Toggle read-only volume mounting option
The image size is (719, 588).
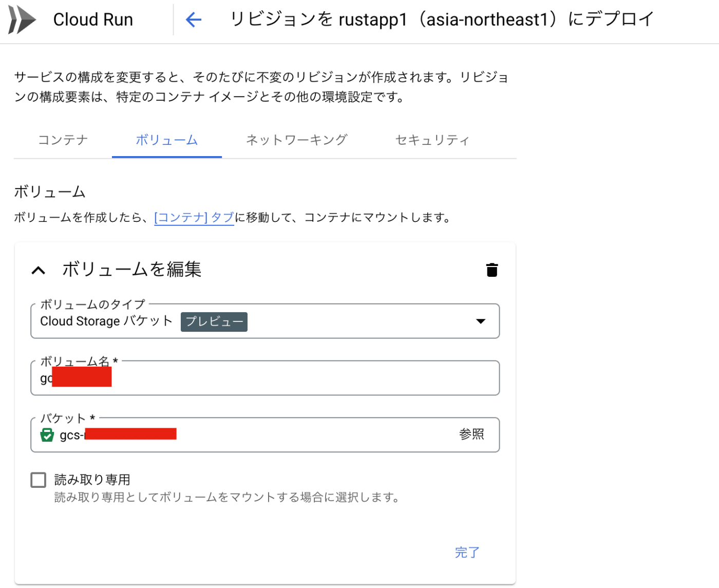click(38, 479)
